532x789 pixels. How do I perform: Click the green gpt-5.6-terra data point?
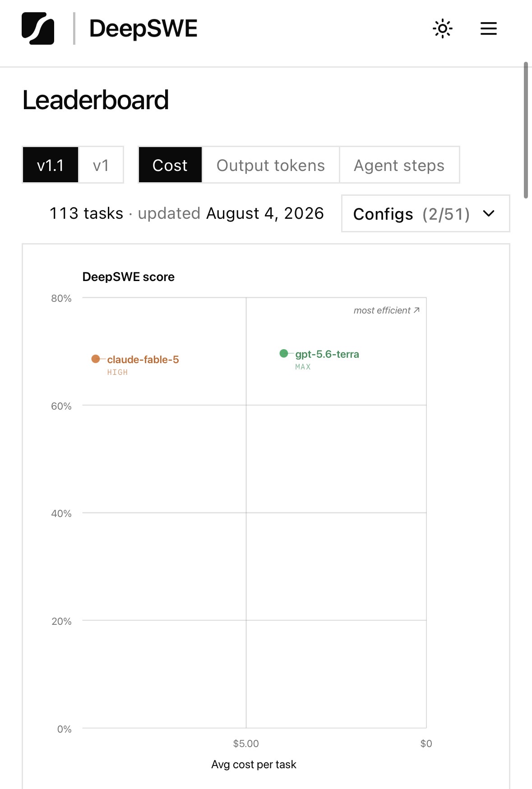(284, 353)
